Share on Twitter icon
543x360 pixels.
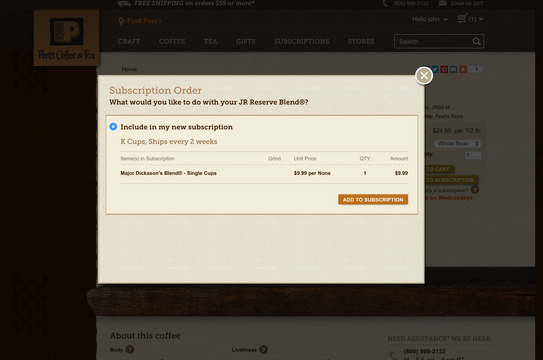tap(435, 70)
